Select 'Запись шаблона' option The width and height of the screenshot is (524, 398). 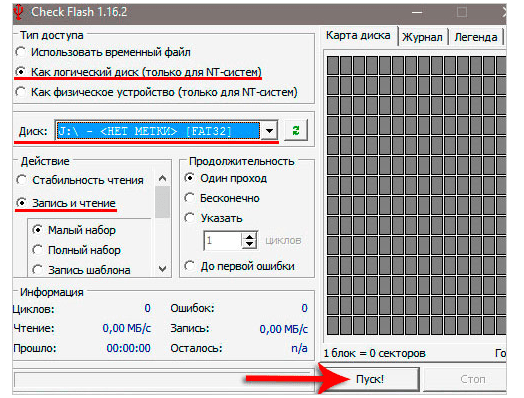point(81,270)
